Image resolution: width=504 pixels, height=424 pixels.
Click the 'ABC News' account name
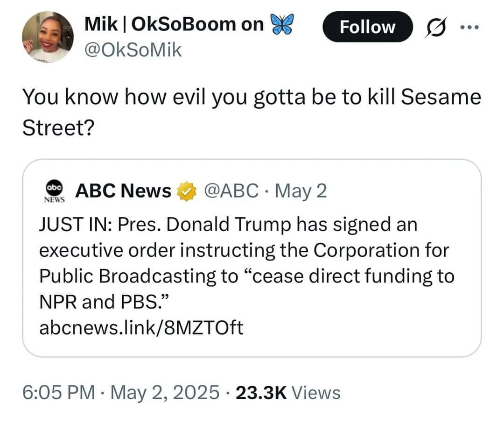click(123, 191)
